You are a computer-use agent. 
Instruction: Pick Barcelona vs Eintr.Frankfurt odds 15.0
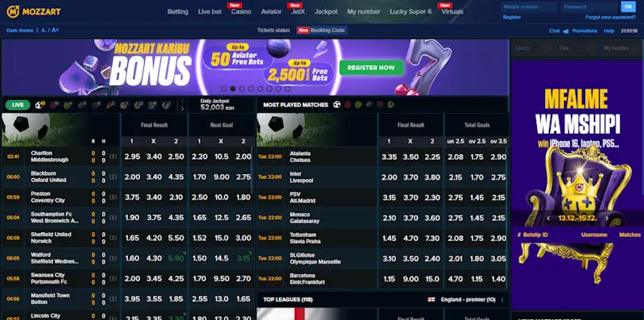[432, 279]
